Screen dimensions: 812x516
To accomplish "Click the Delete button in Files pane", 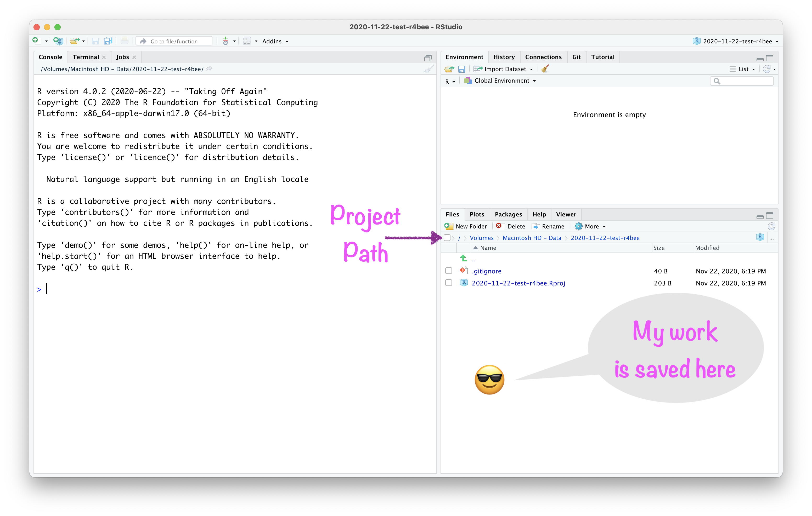I will [x=511, y=226].
